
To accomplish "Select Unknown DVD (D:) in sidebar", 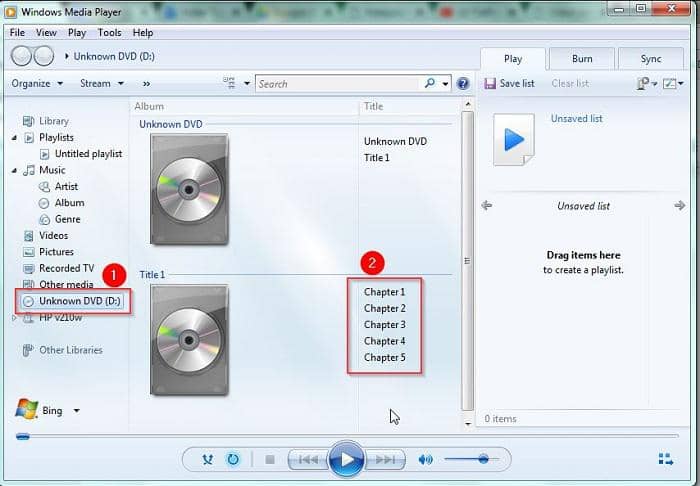I will point(78,301).
